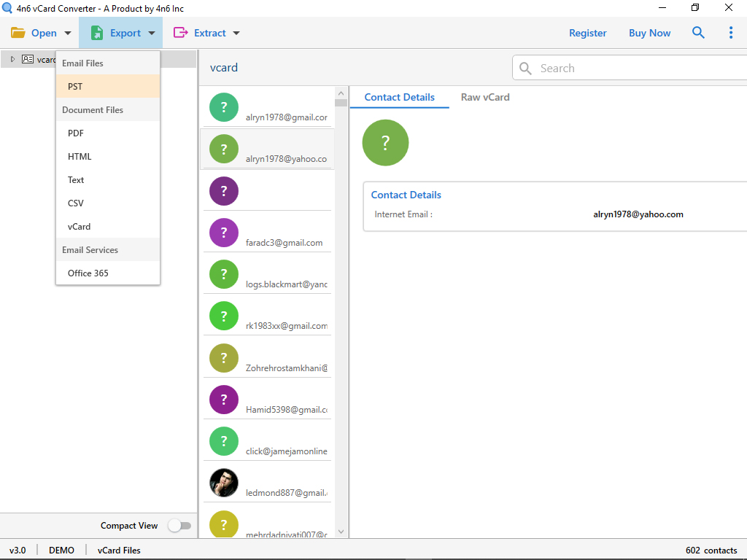Viewport: 747px width, 560px height.
Task: Click the 'Internet Email :' label
Action: click(403, 214)
